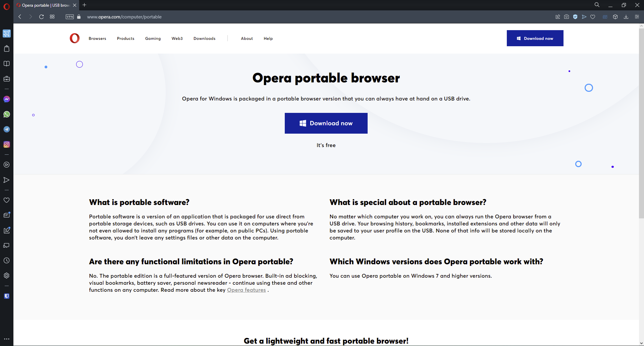Click the Opera logo on webpage header
644x346 pixels.
point(74,38)
